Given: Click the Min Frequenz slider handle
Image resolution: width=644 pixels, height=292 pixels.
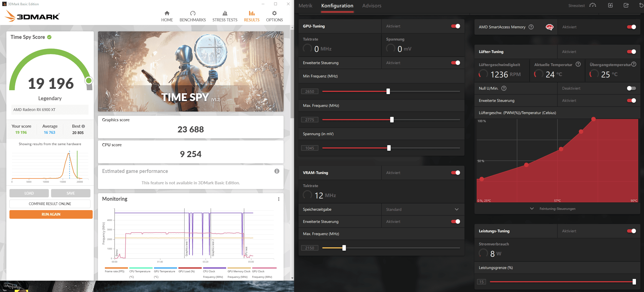Looking at the screenshot, I should pyautogui.click(x=388, y=91).
